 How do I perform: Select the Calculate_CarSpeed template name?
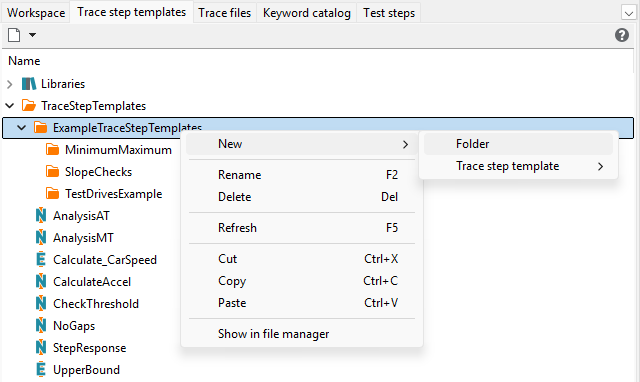click(105, 260)
